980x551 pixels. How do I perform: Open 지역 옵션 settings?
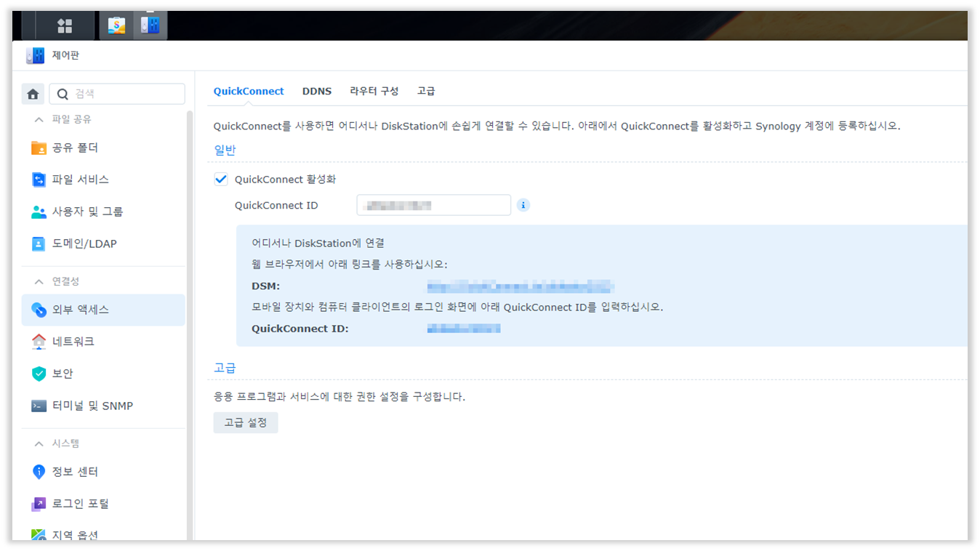point(103,534)
